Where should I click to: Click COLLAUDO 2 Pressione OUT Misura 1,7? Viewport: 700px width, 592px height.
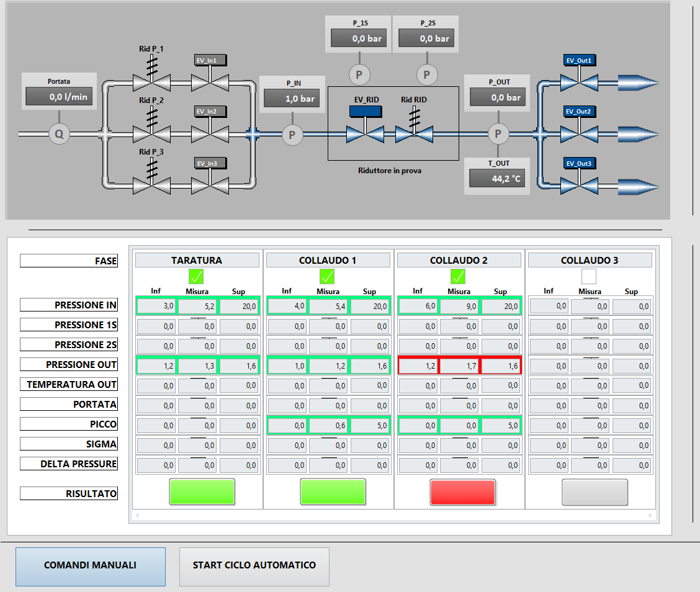[x=459, y=366]
